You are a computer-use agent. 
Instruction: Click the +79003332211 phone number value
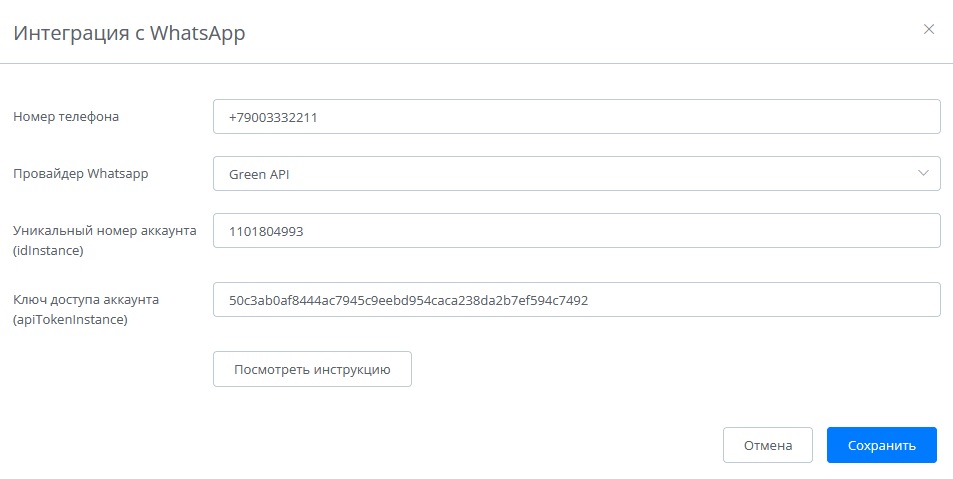click(x=273, y=117)
